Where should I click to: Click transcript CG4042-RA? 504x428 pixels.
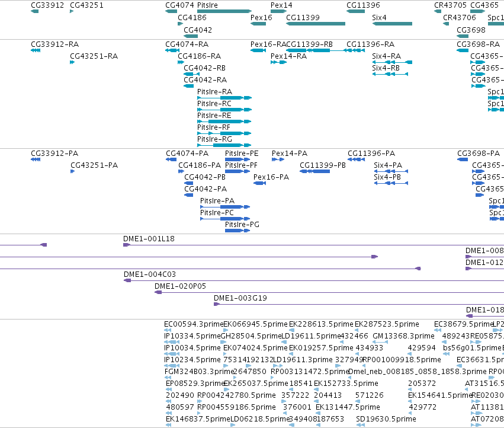pos(189,86)
